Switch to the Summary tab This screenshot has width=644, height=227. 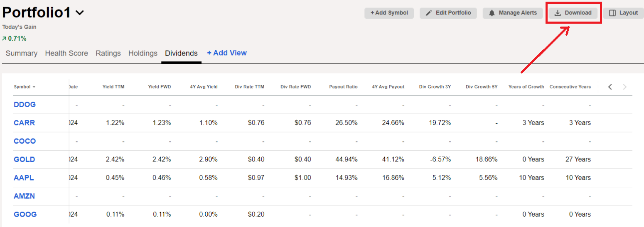click(22, 53)
